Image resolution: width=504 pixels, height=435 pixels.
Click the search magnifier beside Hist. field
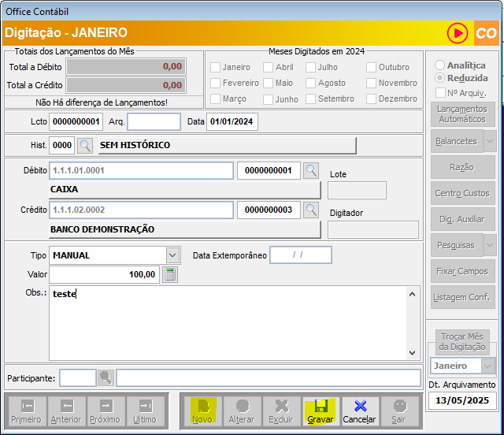85,145
